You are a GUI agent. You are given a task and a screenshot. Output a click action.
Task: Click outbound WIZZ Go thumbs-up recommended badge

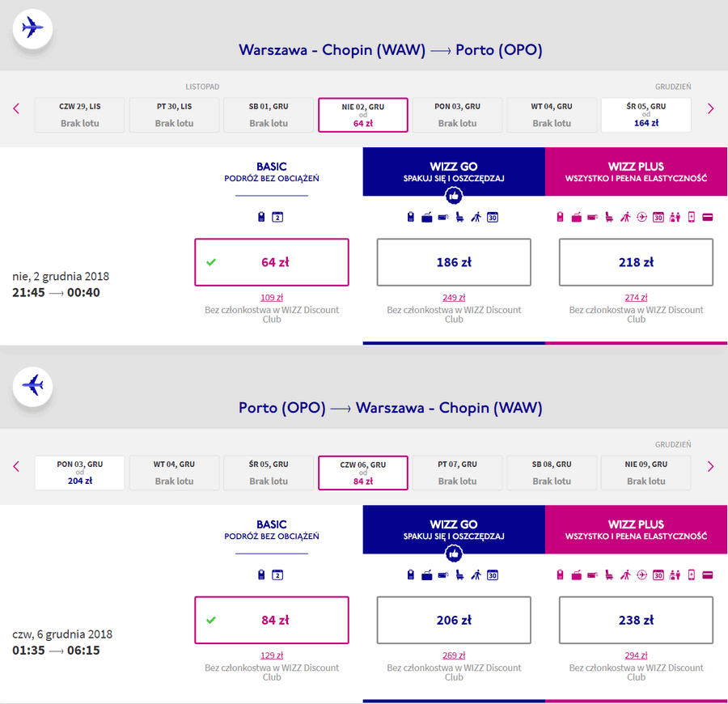pyautogui.click(x=454, y=196)
